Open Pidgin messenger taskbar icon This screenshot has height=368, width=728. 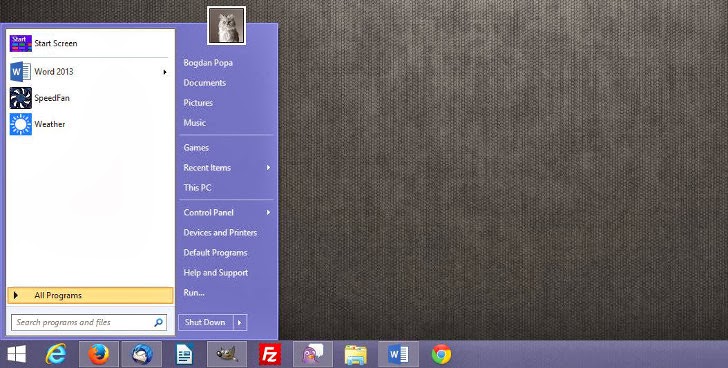[x=313, y=355]
